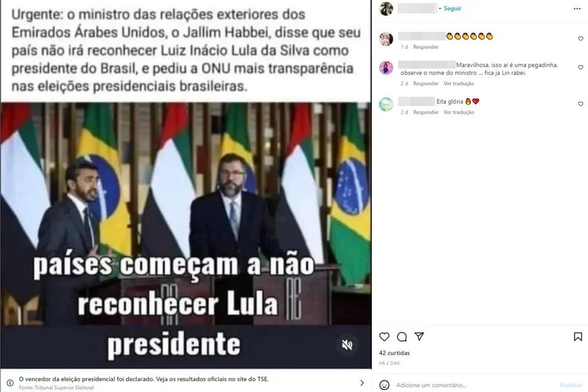Like the 'Eita glória' comment
588x392 pixels.
581,104
